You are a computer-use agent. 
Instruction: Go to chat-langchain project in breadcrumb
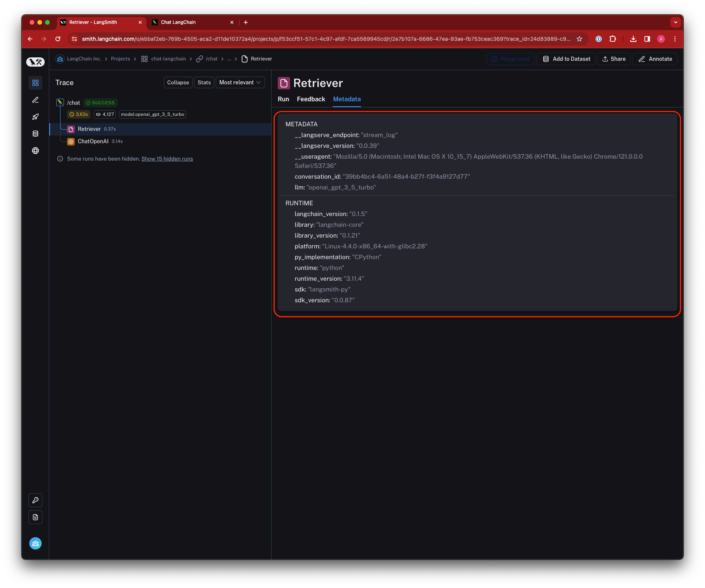[x=168, y=59]
